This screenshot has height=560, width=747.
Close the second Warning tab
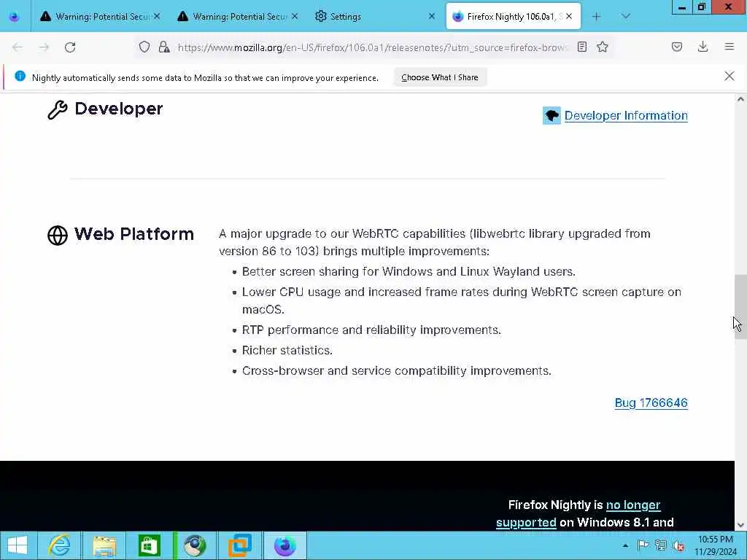tap(295, 17)
